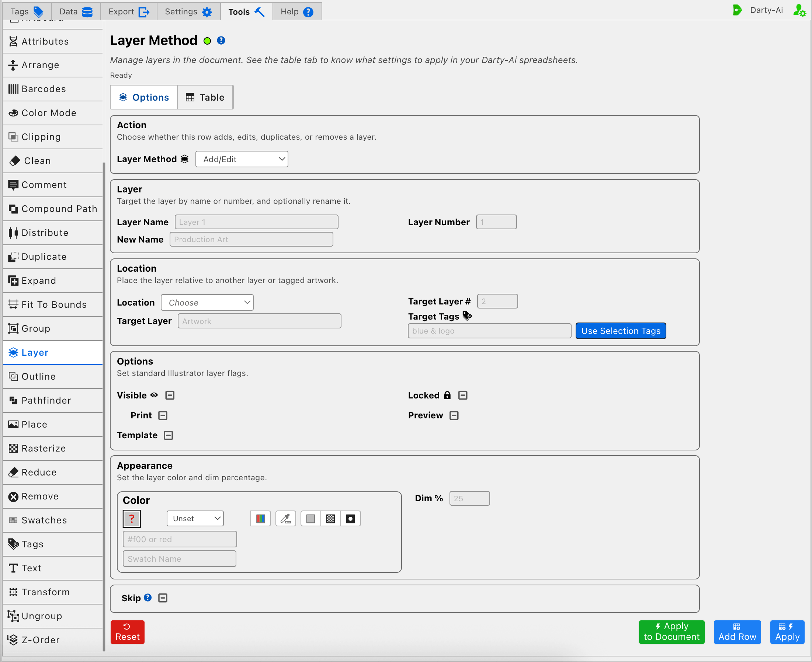Select the Text tool

click(53, 568)
